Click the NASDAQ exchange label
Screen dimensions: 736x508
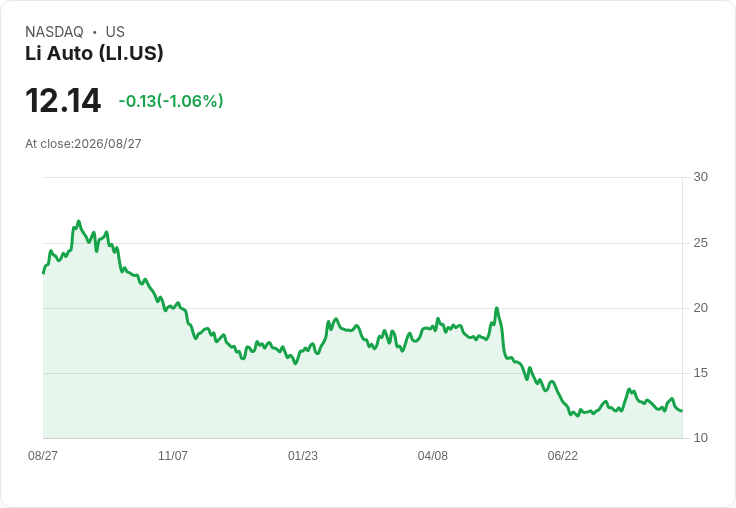[54, 32]
